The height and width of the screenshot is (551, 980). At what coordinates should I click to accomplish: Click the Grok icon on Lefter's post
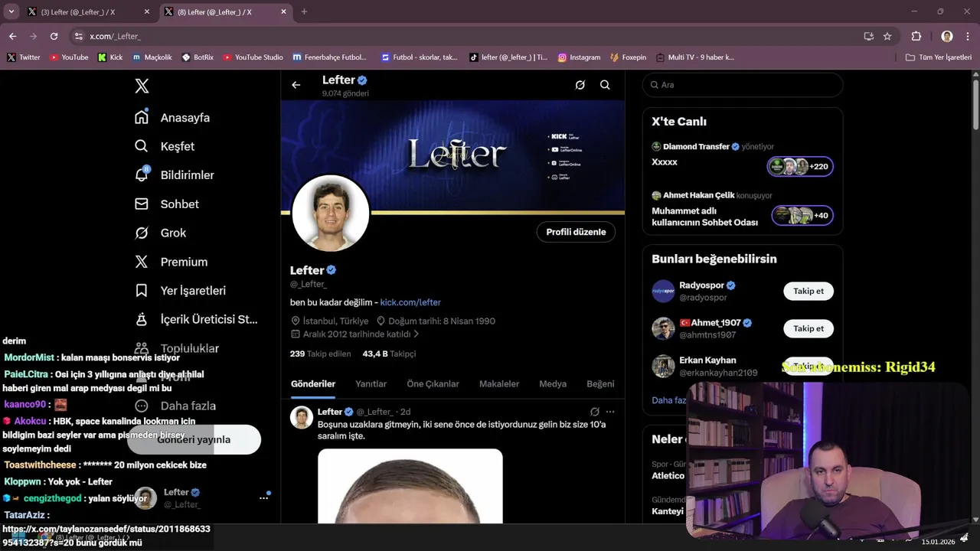(595, 412)
